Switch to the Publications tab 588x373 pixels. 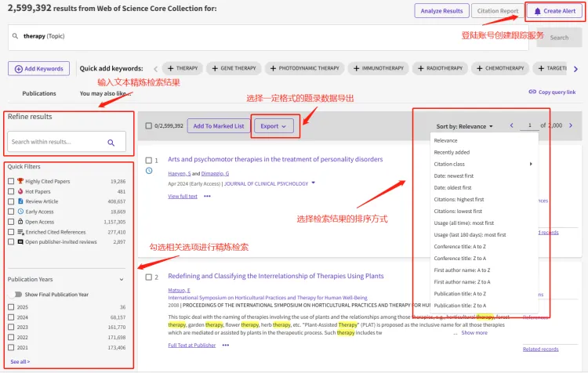(x=39, y=93)
